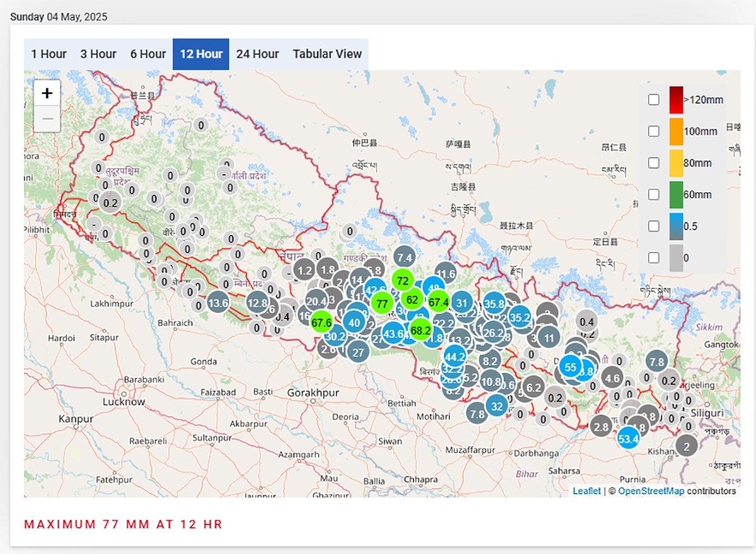This screenshot has height=554, width=756.
Task: Select the 44.2 mm rainfall marker
Action: tap(455, 356)
